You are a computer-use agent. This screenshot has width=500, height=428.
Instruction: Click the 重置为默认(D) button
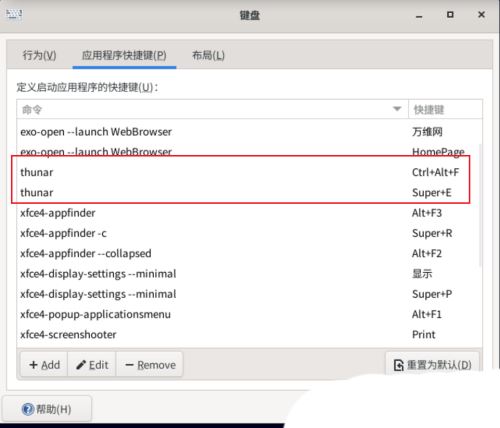click(x=432, y=365)
